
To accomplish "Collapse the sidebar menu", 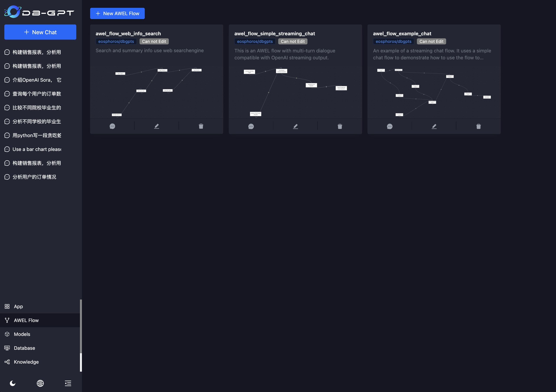I will point(68,383).
